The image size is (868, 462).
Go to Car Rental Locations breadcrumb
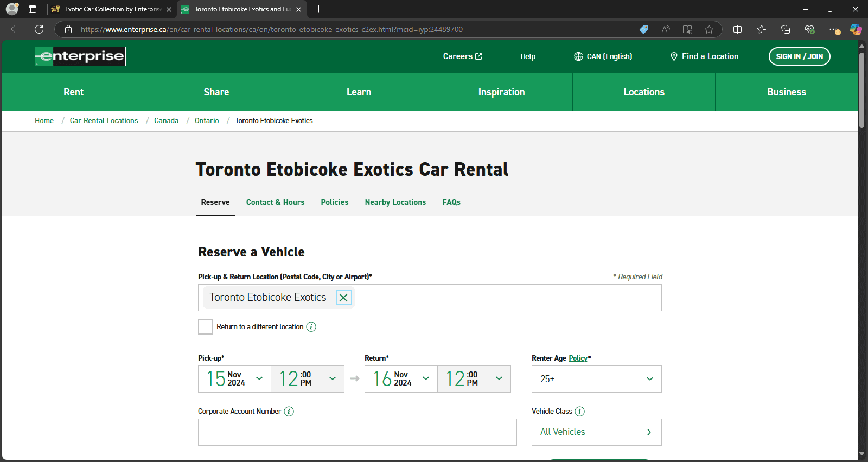tap(104, 121)
